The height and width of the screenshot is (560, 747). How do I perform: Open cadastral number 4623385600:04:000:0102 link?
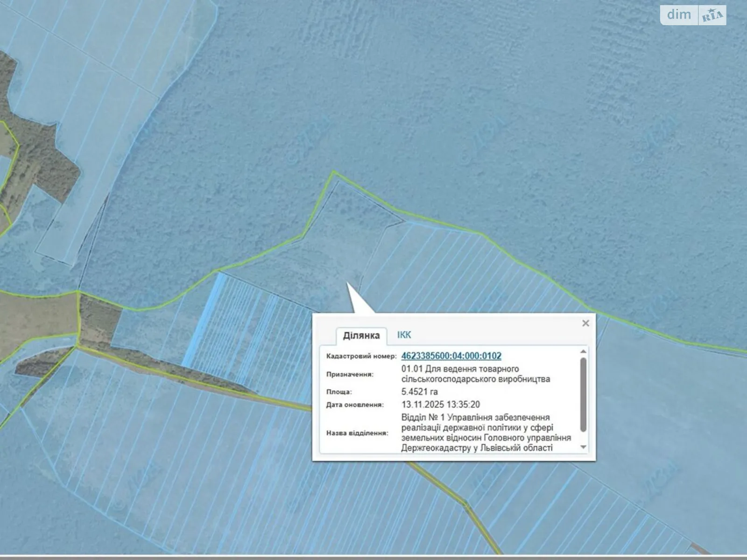451,356
